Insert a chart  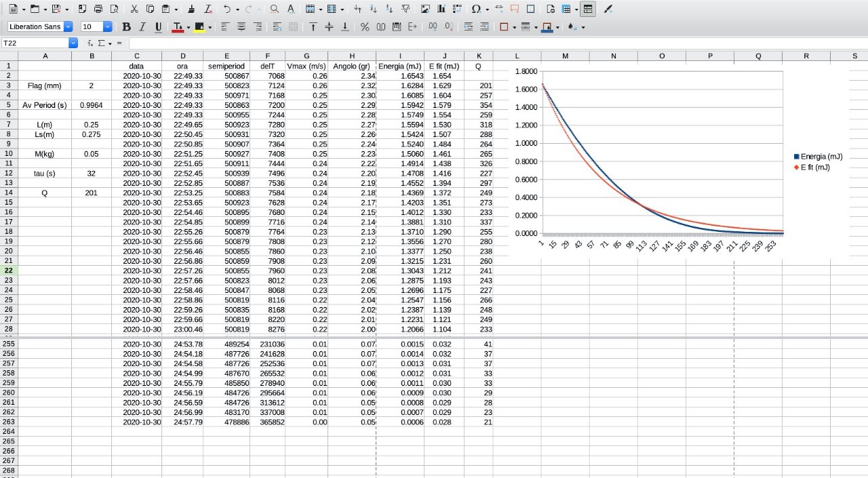click(441, 9)
